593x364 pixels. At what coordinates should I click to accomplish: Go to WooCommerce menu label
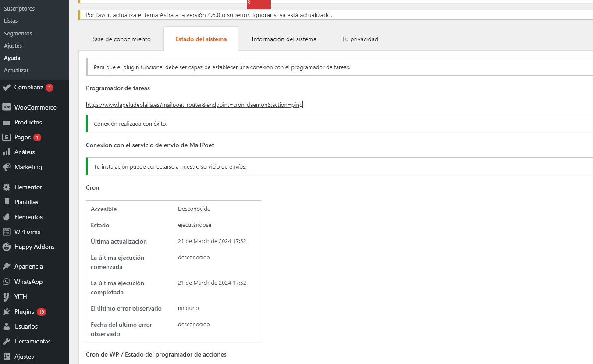coord(36,107)
